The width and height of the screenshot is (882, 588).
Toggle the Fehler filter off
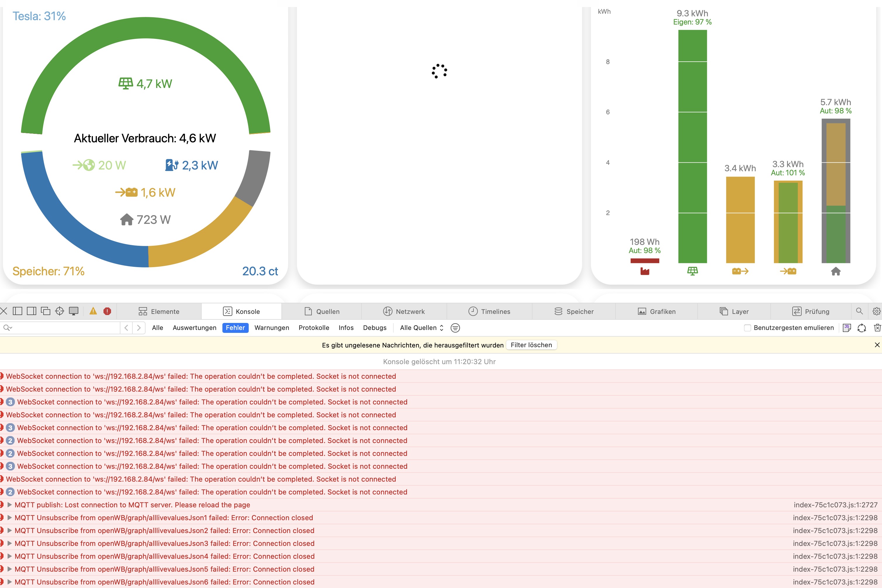point(235,328)
